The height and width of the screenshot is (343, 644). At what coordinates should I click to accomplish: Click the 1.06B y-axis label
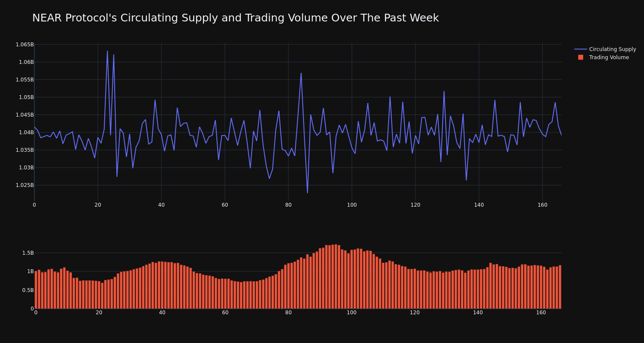(x=26, y=62)
